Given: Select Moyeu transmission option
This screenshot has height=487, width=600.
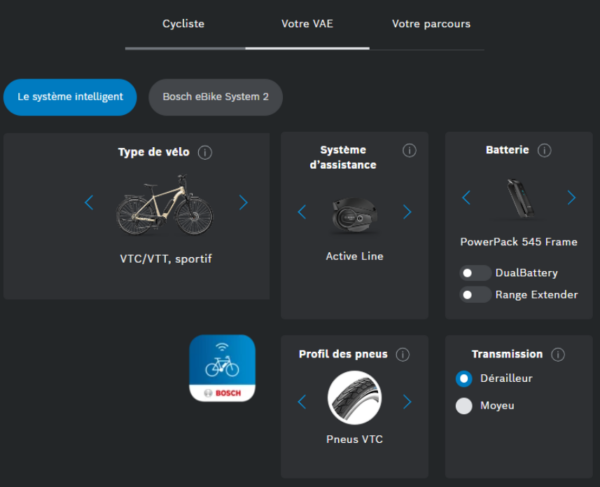Looking at the screenshot, I should pyautogui.click(x=464, y=406).
